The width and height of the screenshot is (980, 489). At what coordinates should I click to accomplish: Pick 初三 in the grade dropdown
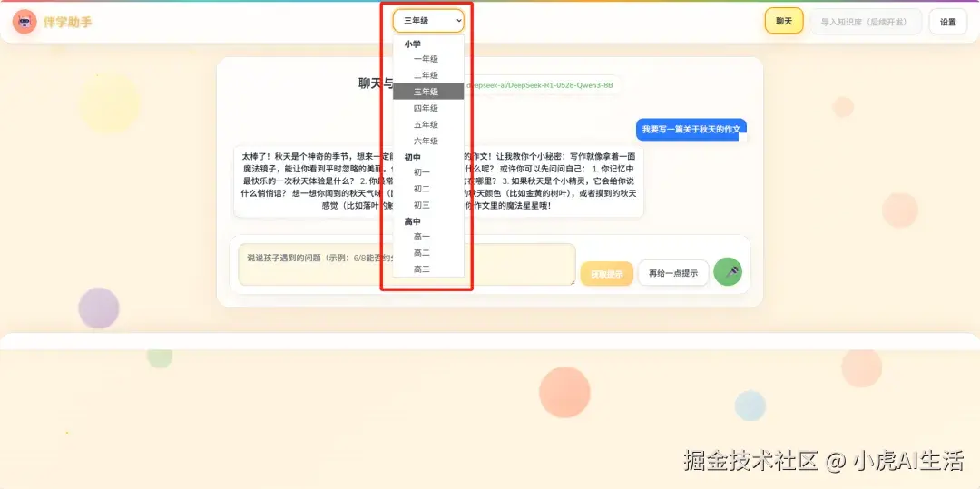pos(428,205)
